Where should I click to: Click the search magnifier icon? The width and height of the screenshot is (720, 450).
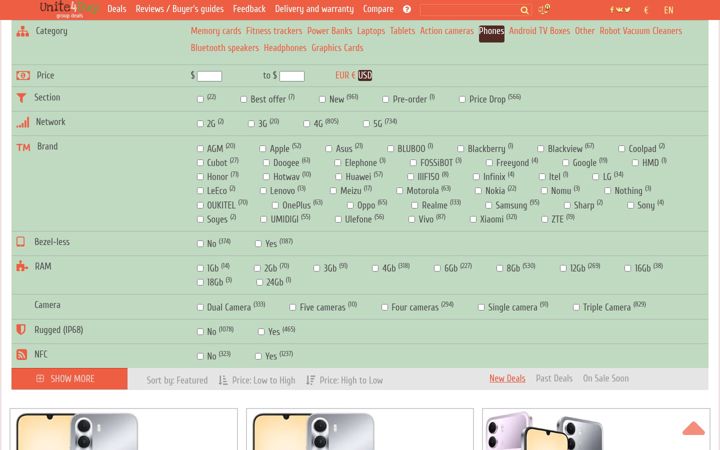click(524, 10)
